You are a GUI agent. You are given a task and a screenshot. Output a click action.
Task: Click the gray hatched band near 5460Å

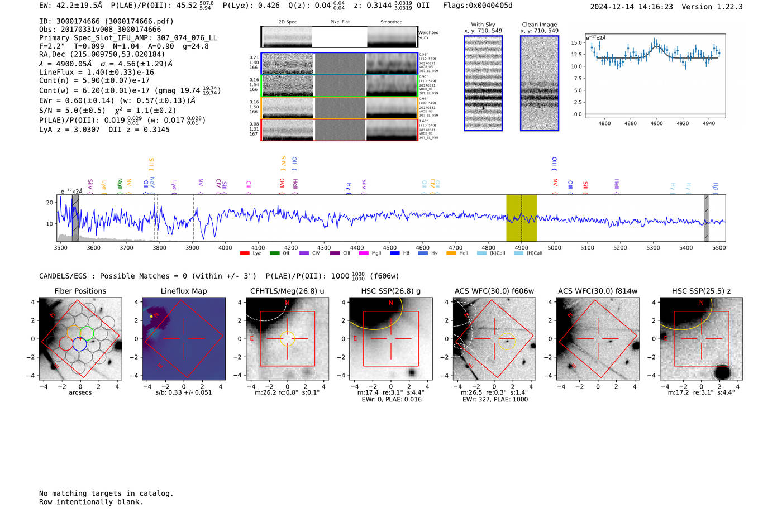(x=707, y=218)
